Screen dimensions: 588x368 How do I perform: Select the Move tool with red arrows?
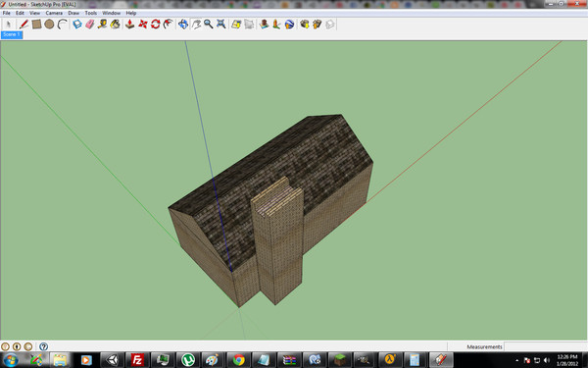pos(143,25)
